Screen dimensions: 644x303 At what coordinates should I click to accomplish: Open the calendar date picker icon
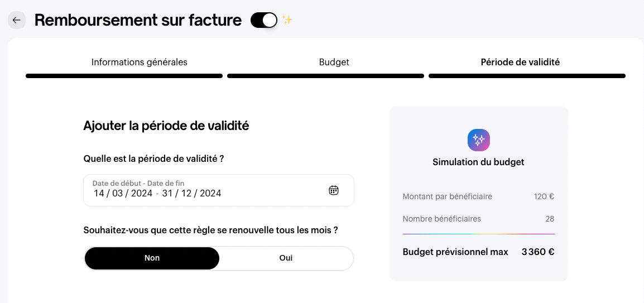(x=334, y=190)
